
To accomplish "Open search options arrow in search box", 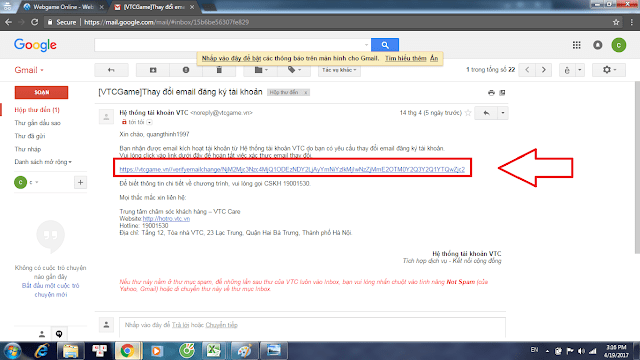I will 366,45.
